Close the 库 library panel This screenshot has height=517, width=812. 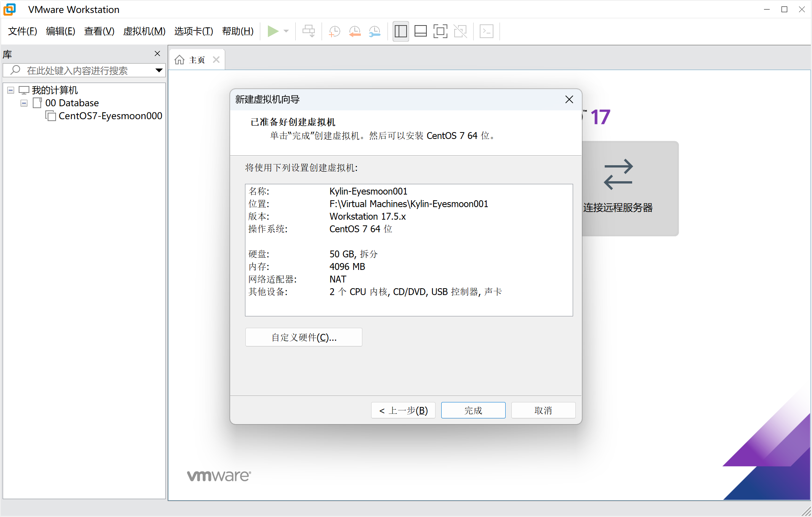tap(157, 54)
